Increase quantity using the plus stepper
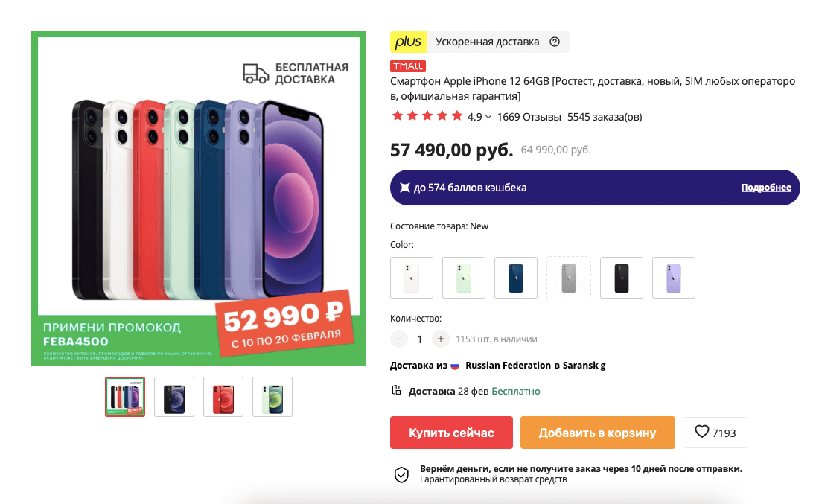This screenshot has height=504, width=816. 440,339
